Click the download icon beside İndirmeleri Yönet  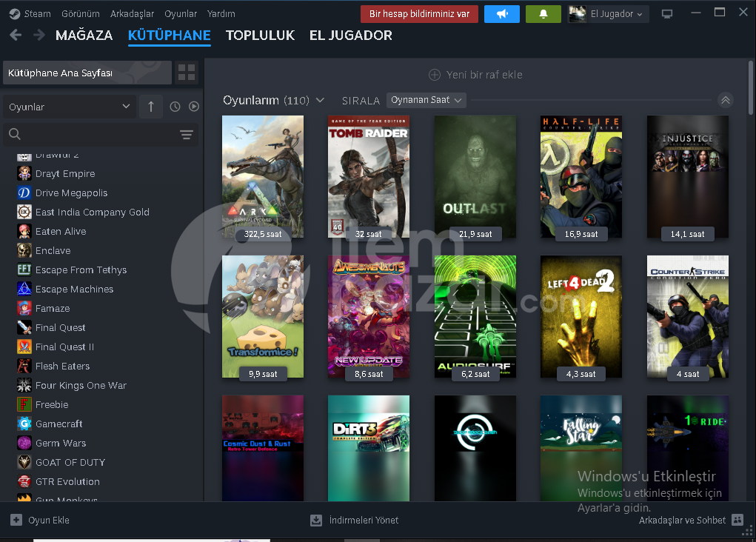point(316,520)
